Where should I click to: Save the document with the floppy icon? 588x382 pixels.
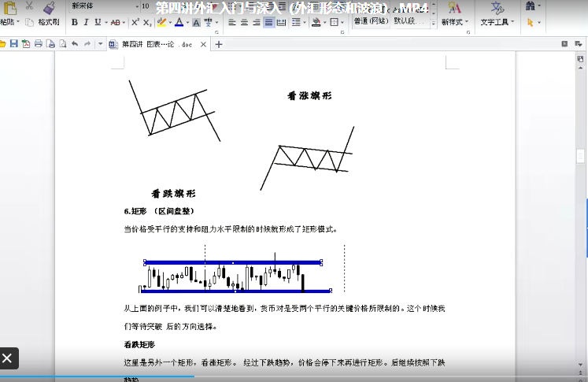click(x=14, y=44)
